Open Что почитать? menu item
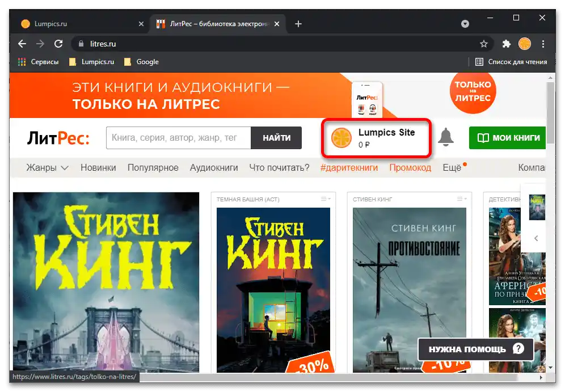The width and height of the screenshot is (565, 392). click(x=279, y=168)
